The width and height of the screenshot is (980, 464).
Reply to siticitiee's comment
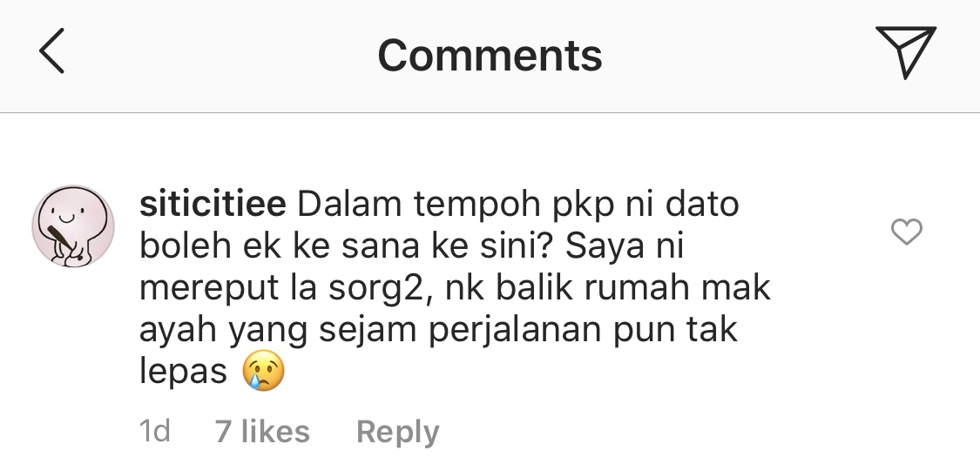(x=397, y=432)
